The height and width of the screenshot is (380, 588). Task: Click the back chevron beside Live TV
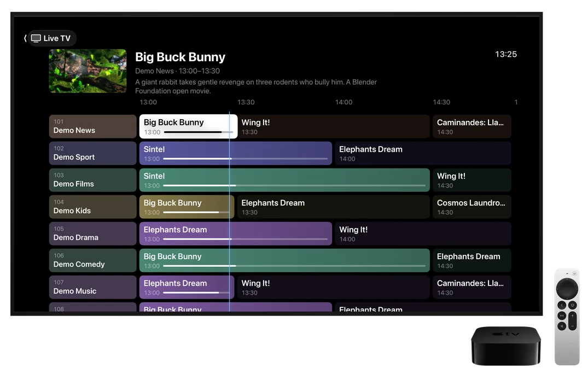tap(25, 38)
